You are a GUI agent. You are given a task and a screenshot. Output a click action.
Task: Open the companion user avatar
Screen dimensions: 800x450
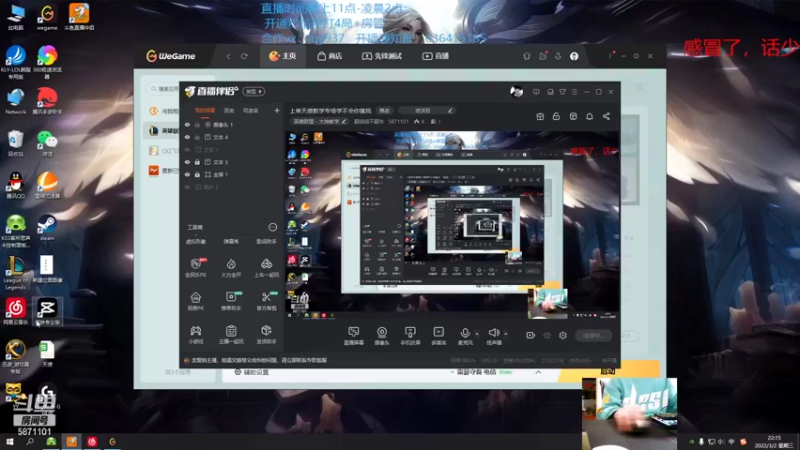[x=516, y=92]
